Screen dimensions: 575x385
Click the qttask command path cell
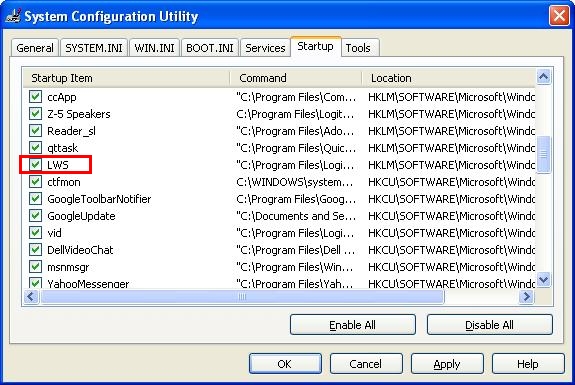click(x=296, y=148)
